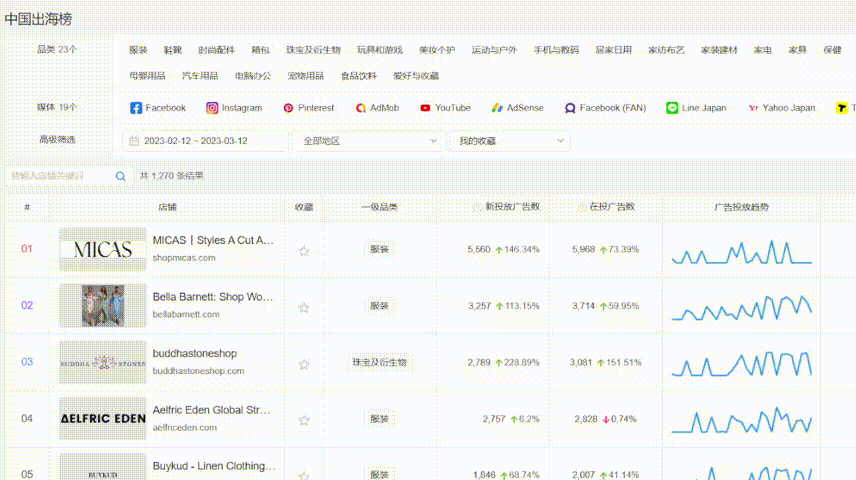The image size is (856, 480).
Task: Select the AdMob media filter
Action: point(377,108)
